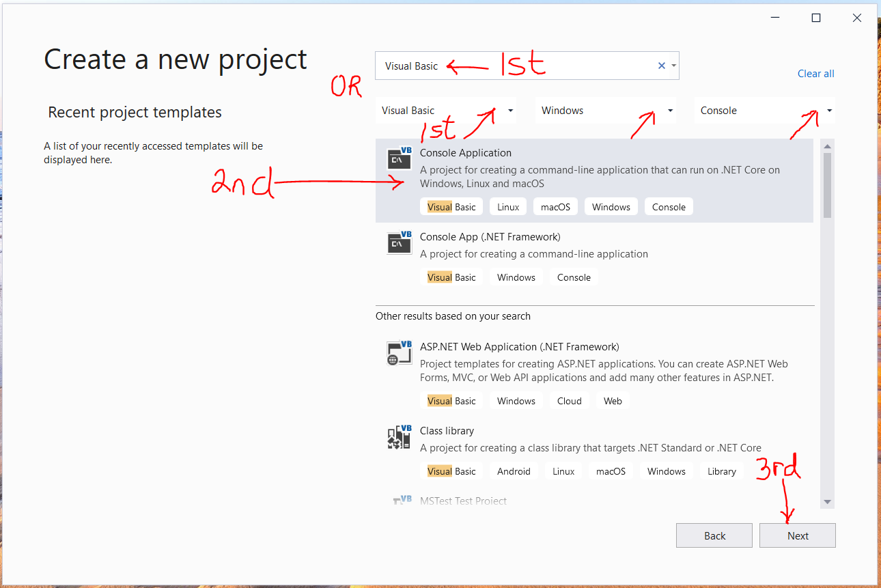Viewport: 881px width, 588px height.
Task: Click the Console tag under Console Application
Action: 669,207
